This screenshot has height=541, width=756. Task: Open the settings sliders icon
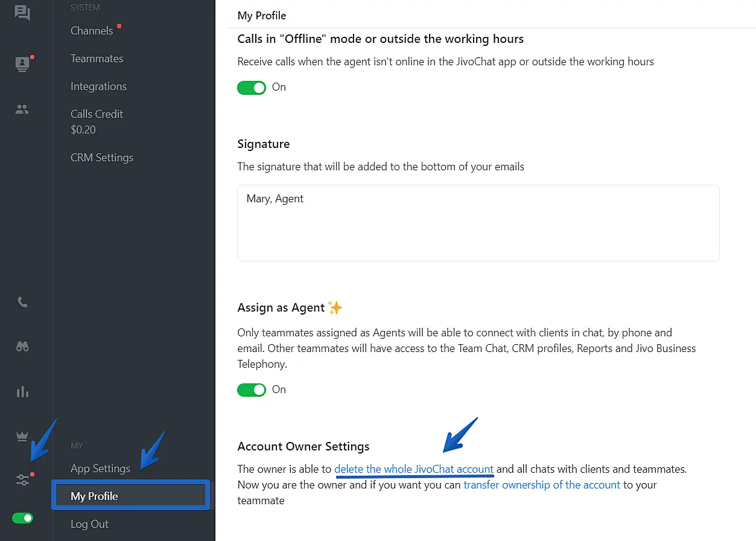click(x=22, y=480)
